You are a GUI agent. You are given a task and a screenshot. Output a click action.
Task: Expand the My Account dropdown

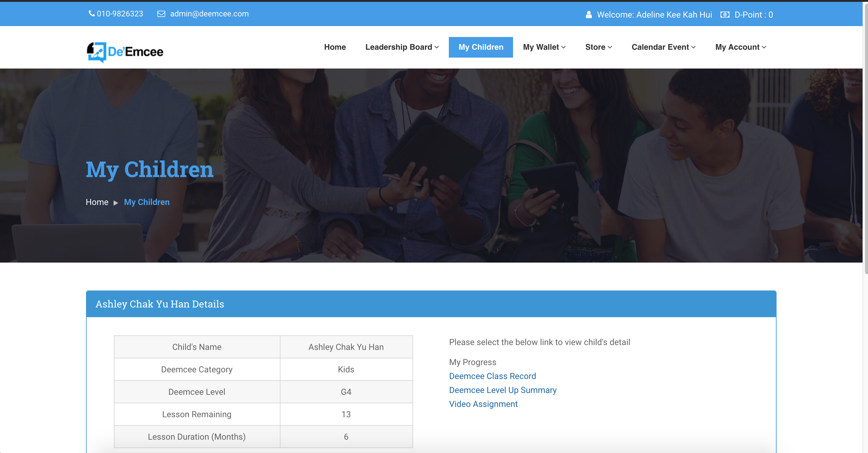[x=740, y=47]
